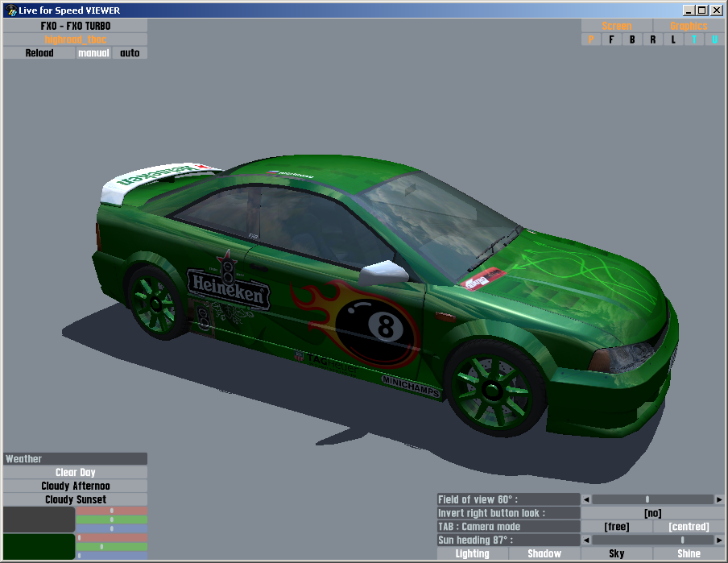The width and height of the screenshot is (728, 563).
Task: Open the Graphics options
Action: 689,26
